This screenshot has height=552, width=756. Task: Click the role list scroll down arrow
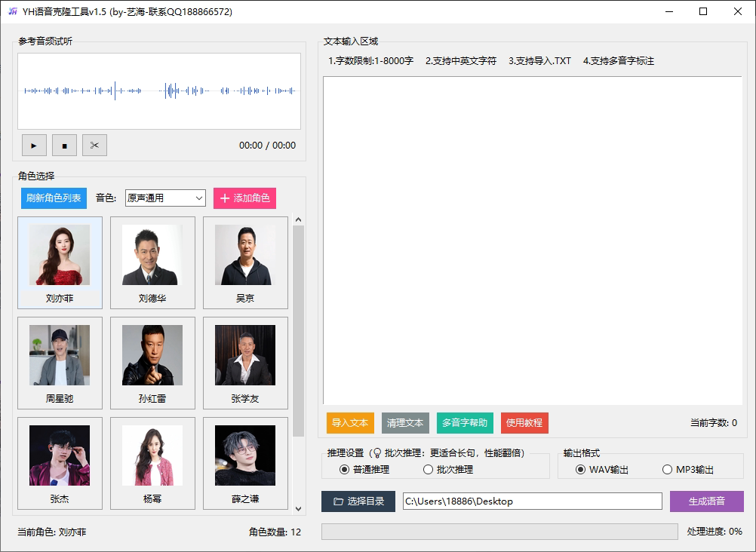(299, 508)
